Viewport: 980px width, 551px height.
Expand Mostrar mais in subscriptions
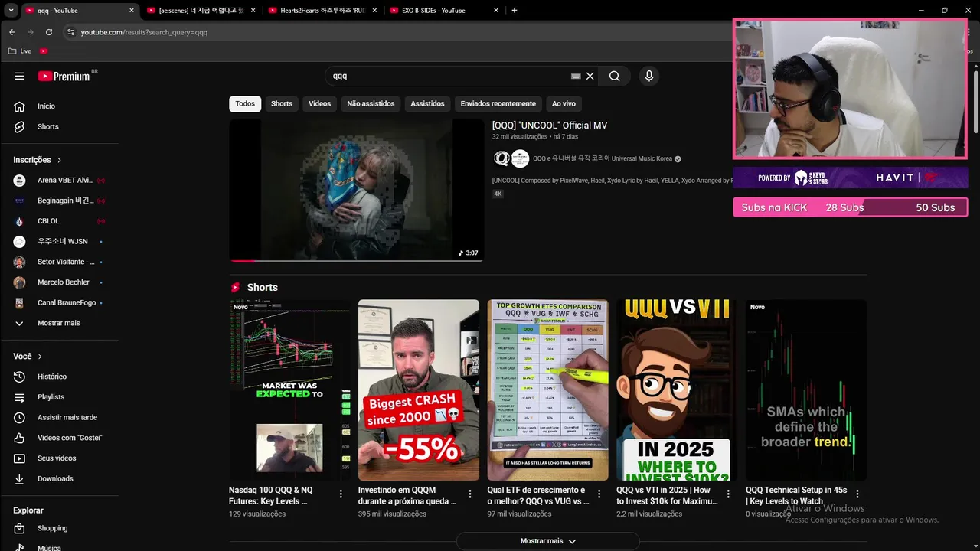tap(59, 323)
